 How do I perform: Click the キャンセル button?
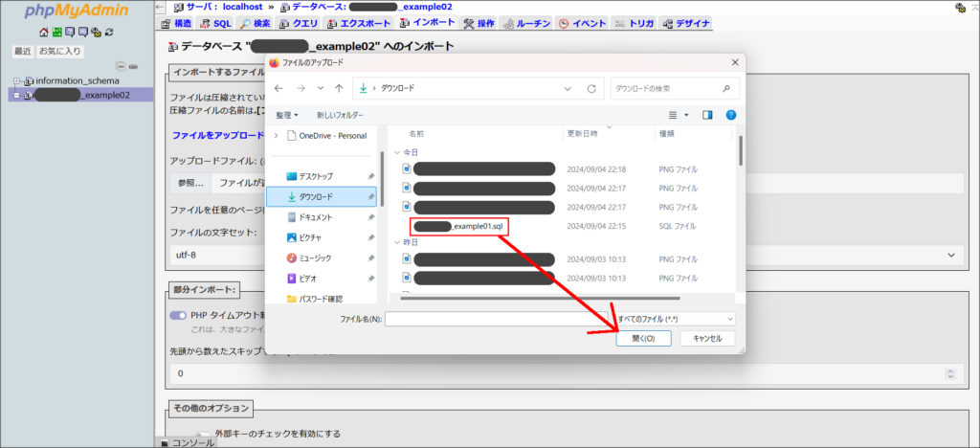(x=707, y=338)
